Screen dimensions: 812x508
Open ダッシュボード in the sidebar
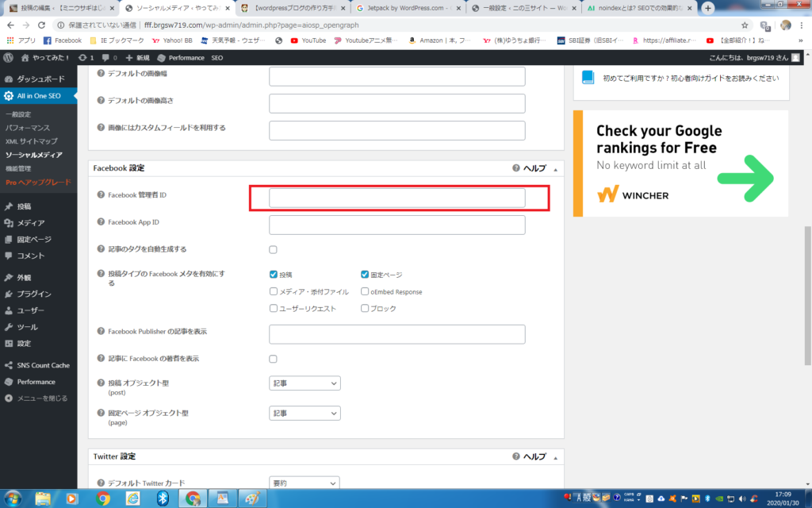click(40, 79)
